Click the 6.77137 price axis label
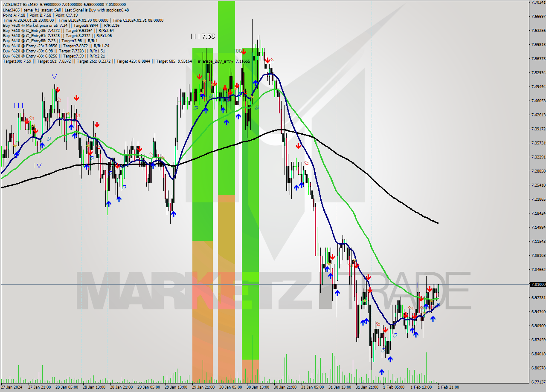Screen dimensions: 546x392 coord(537,382)
